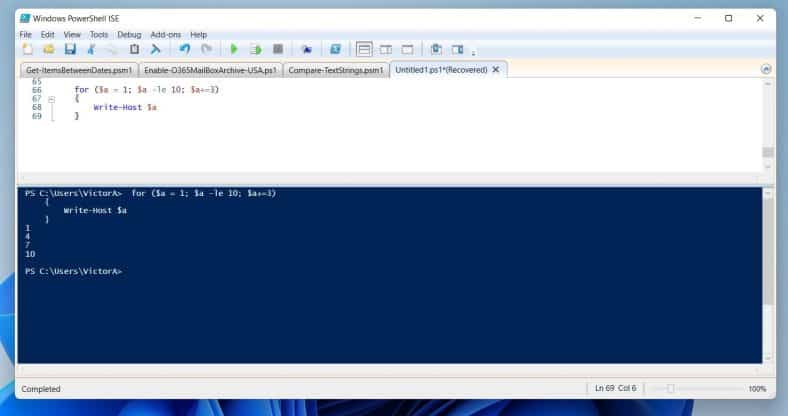Switch to Enable-O365MailBoxArchive-USA.ps1 tab

click(210, 70)
